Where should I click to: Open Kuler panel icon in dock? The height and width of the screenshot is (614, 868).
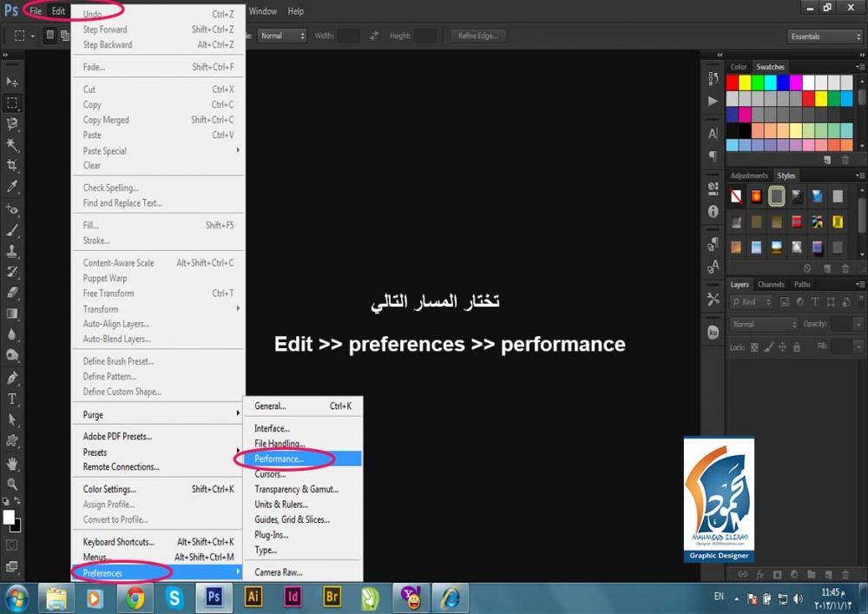tap(713, 333)
